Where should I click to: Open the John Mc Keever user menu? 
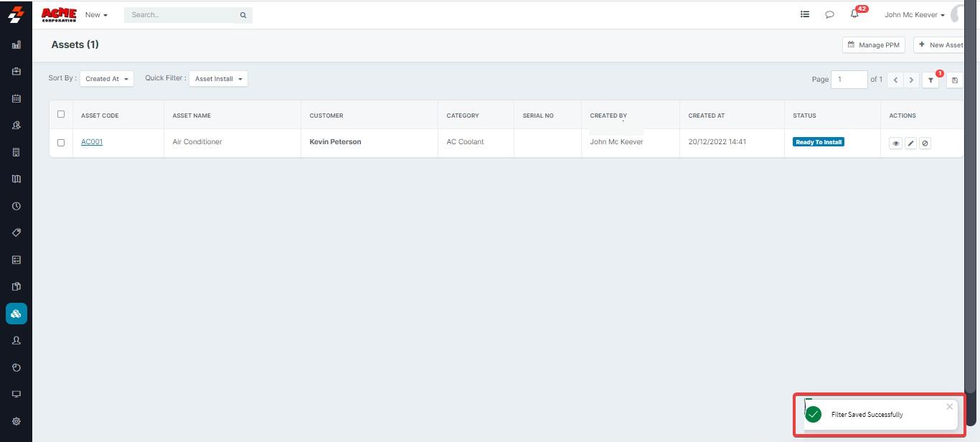tap(915, 14)
